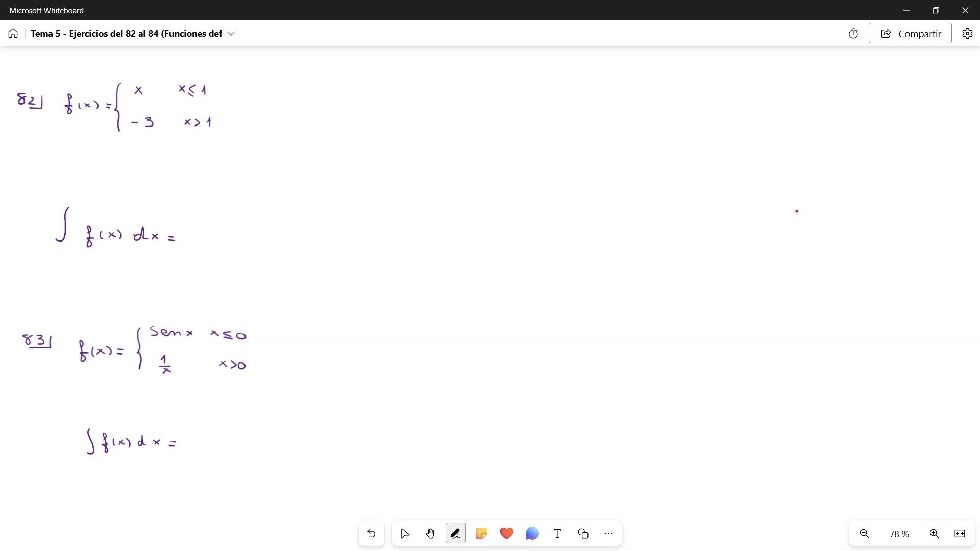Activate the hand pan tool
Screen dimensions: 980x551
coord(430,534)
